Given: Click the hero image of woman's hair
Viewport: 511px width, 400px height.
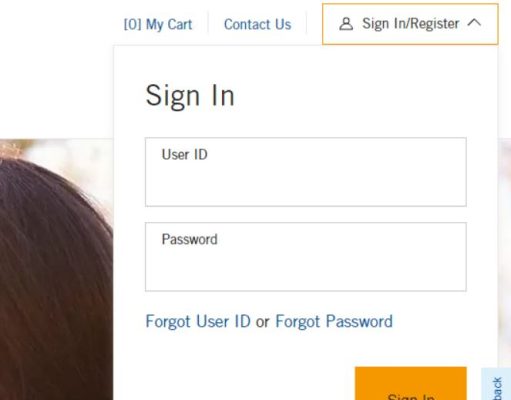Looking at the screenshot, I should [x=56, y=269].
